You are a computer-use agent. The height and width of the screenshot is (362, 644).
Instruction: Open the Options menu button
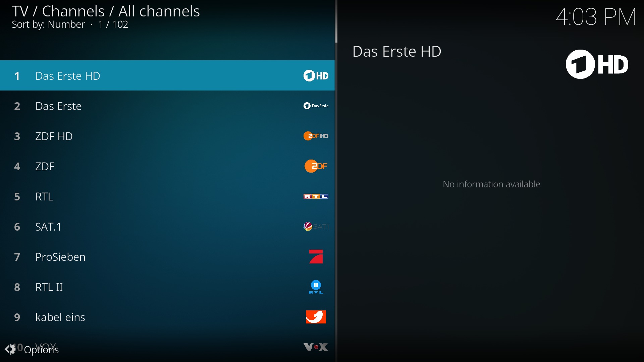(x=41, y=350)
